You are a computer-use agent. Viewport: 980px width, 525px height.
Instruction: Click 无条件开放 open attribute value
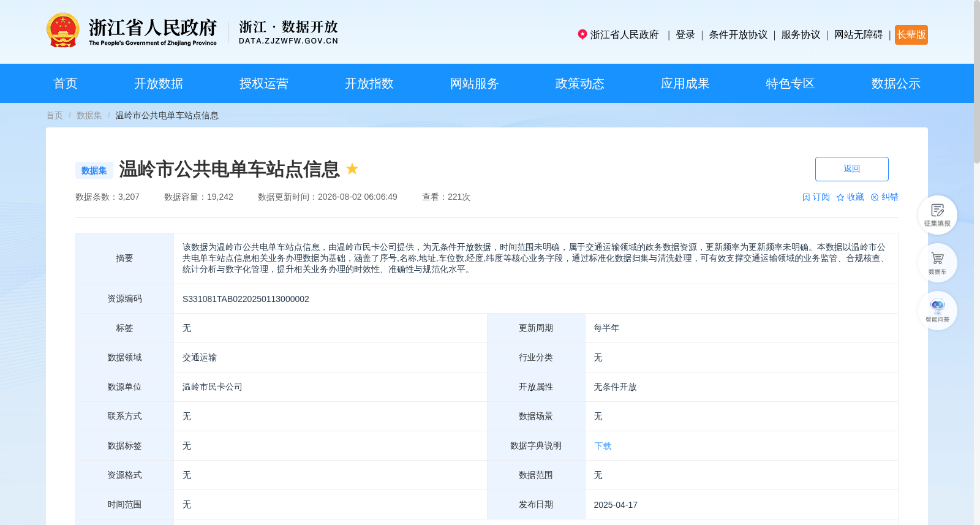point(615,387)
